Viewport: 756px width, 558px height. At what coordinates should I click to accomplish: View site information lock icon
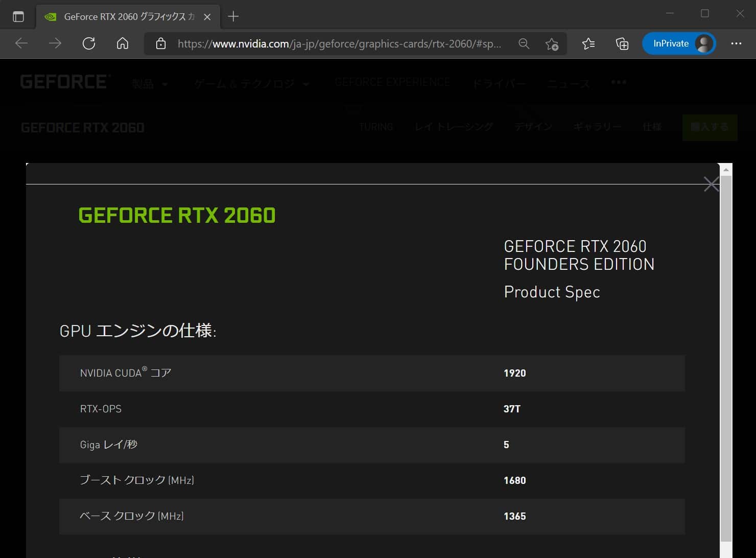(161, 43)
